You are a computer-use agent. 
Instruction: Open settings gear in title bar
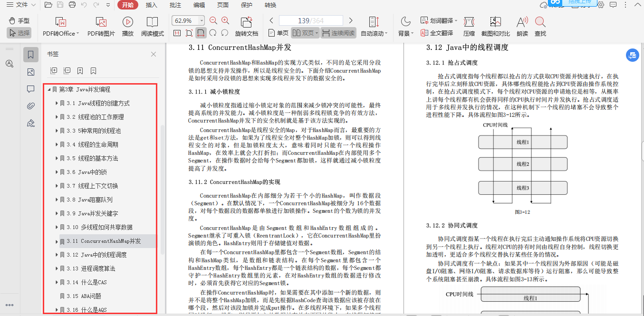pos(601,5)
